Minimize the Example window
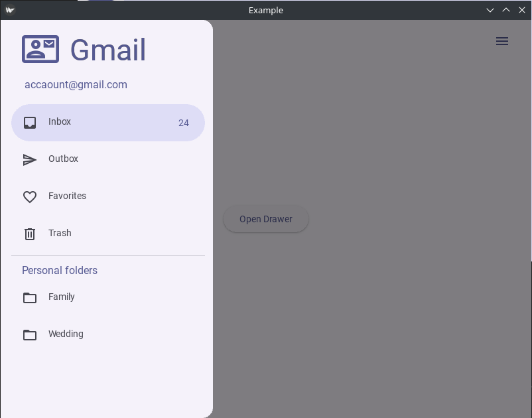532x418 pixels. coord(490,10)
